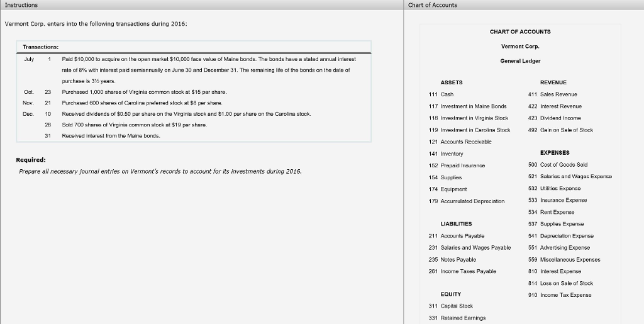Click 910 Income Tax Expense
The width and height of the screenshot is (644, 324).
(x=560, y=295)
